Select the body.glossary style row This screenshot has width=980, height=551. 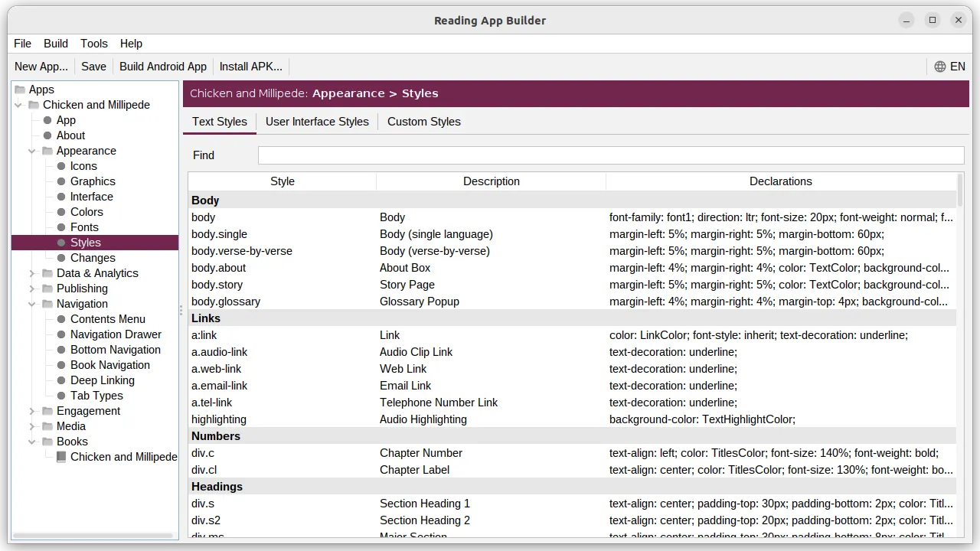(572, 302)
